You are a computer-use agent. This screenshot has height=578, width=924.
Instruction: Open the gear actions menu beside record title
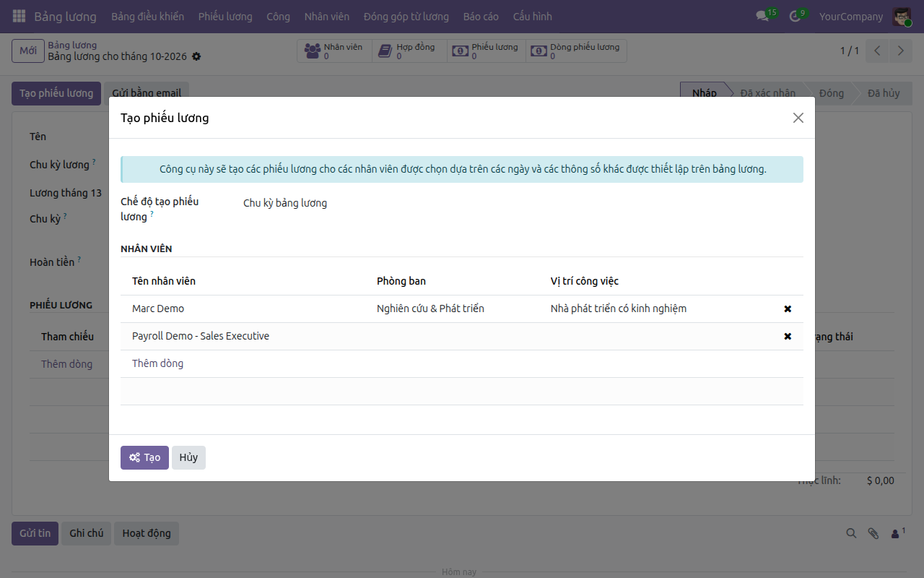(196, 56)
